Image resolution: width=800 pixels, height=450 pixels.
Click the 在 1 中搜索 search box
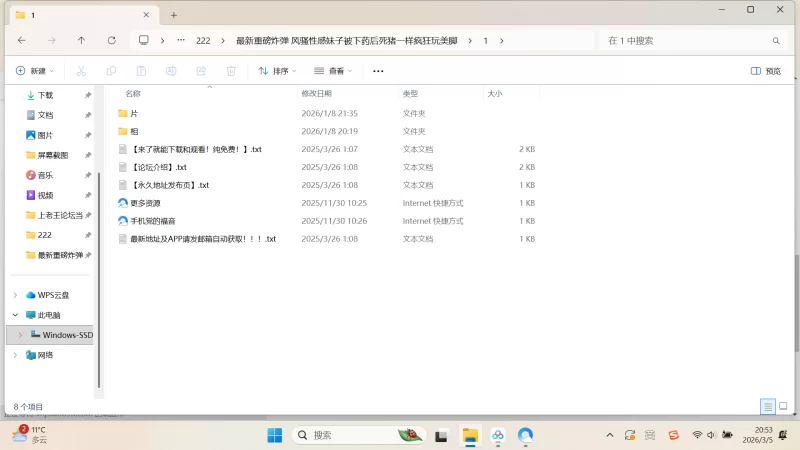tap(685, 40)
